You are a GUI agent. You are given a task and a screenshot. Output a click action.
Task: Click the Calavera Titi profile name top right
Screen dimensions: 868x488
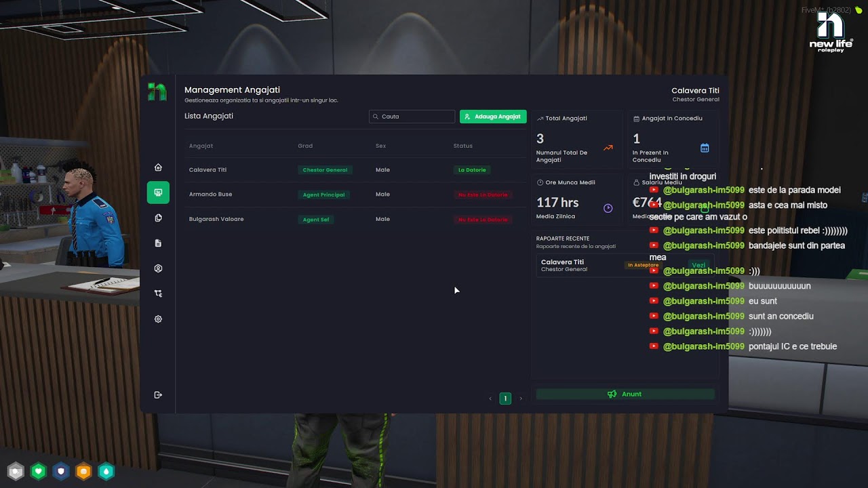pos(695,90)
